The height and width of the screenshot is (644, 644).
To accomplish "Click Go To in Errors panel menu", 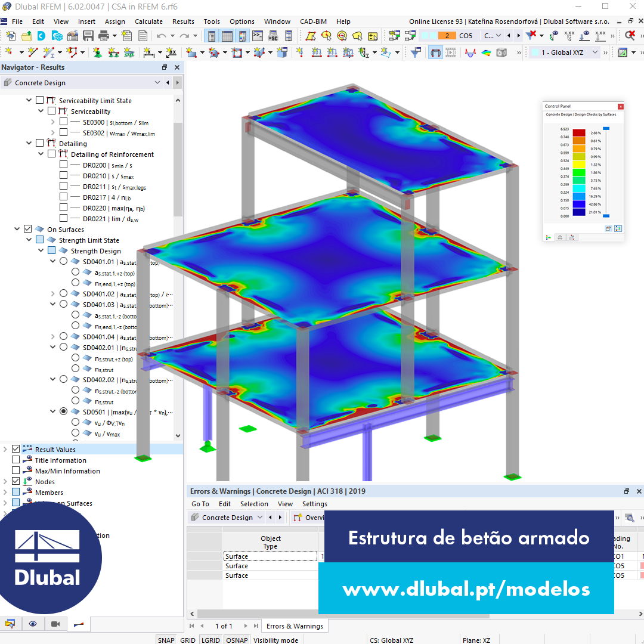I will coord(200,504).
